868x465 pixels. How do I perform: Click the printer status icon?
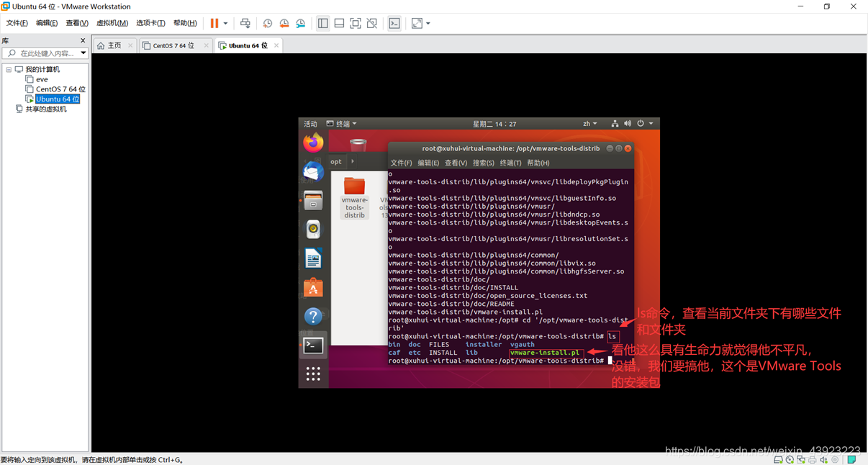click(813, 459)
